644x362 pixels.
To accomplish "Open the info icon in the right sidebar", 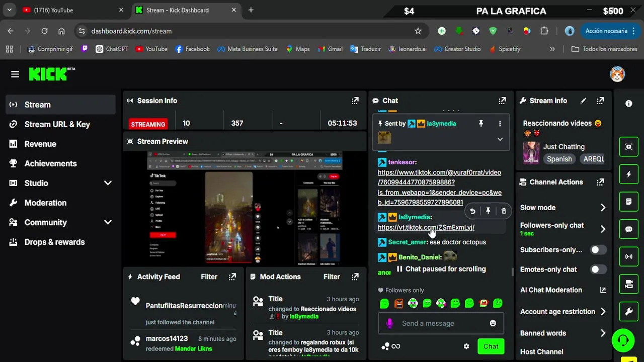I will point(629,104).
